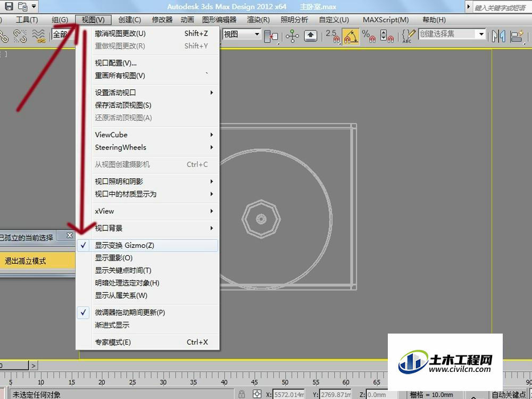The image size is (532, 399).
Task: Click the Align tool icon
Action: pyautogui.click(x=518, y=36)
